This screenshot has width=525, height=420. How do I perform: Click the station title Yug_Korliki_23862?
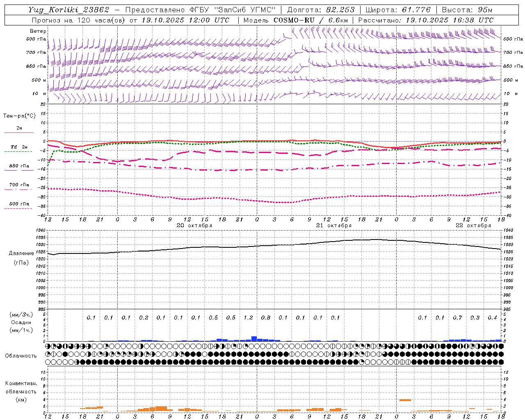click(x=69, y=10)
